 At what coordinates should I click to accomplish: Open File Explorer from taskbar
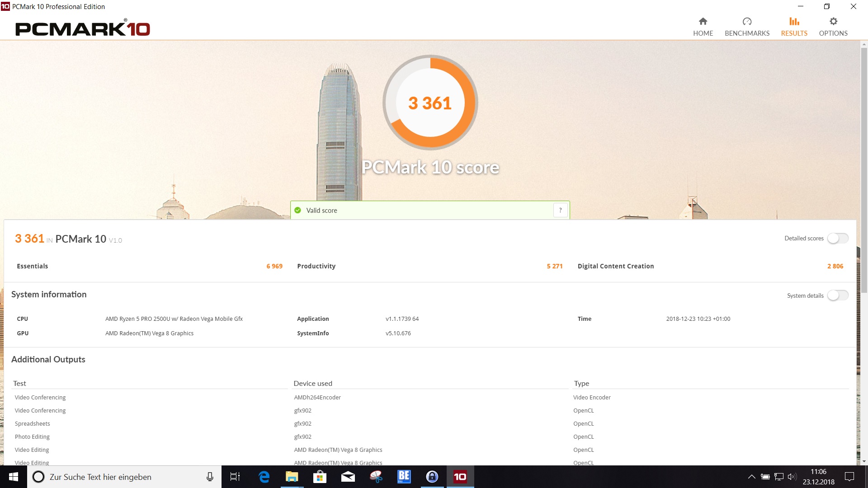[292, 477]
